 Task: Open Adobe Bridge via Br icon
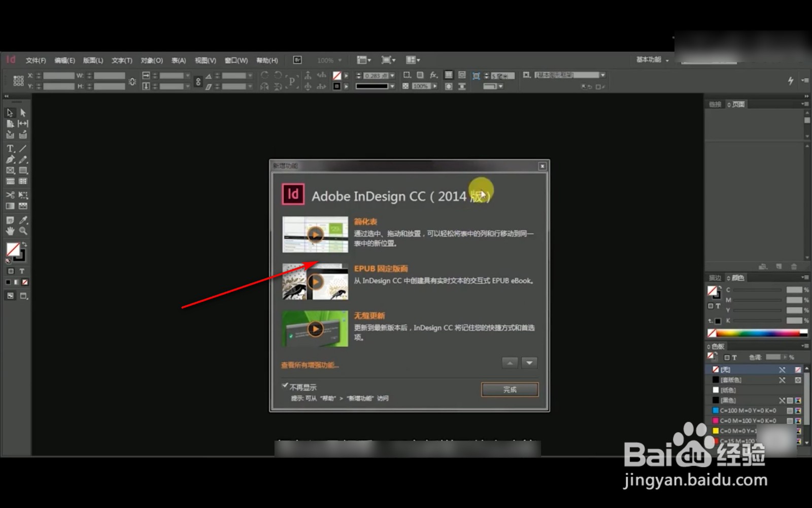(x=297, y=60)
